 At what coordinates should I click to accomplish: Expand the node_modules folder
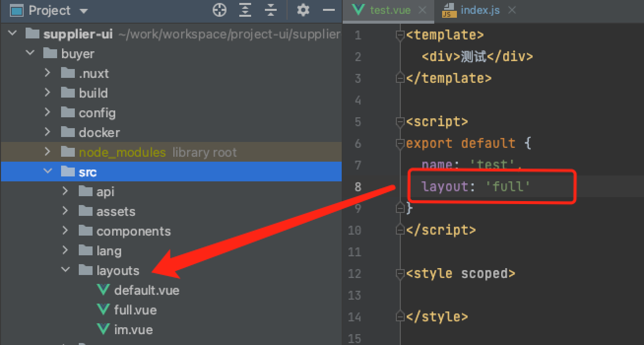[47, 152]
